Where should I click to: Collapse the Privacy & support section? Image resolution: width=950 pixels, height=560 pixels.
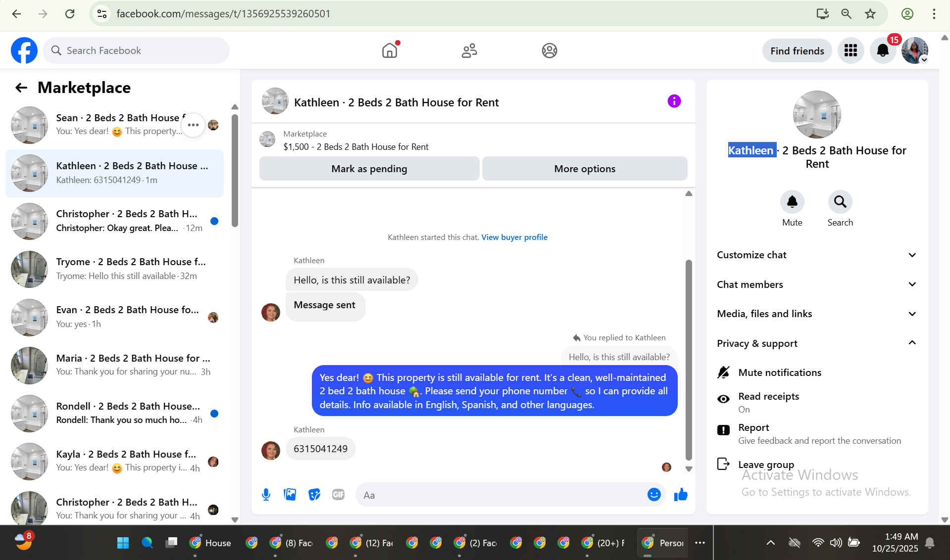[817, 343]
